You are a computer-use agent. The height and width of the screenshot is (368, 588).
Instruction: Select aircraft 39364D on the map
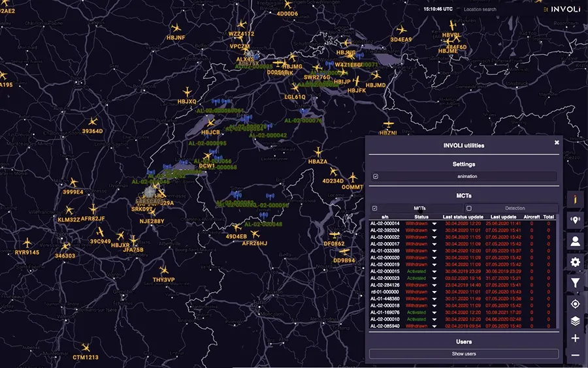tap(93, 121)
